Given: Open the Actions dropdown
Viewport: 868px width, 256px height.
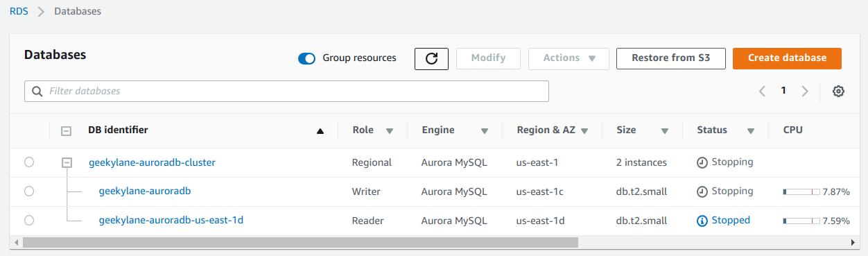Looking at the screenshot, I should pyautogui.click(x=568, y=58).
